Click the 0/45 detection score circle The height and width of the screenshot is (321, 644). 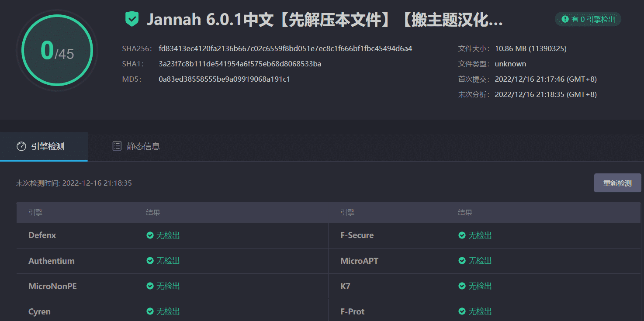57,50
